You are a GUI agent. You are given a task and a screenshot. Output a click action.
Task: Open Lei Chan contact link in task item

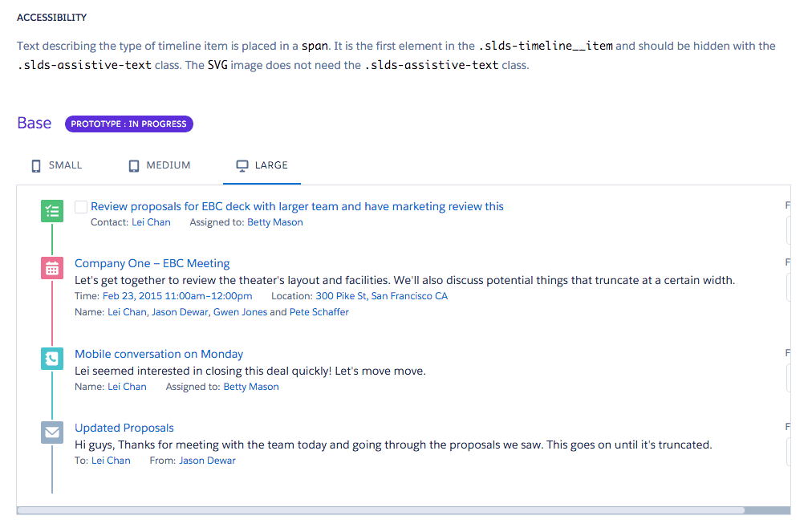click(x=151, y=222)
